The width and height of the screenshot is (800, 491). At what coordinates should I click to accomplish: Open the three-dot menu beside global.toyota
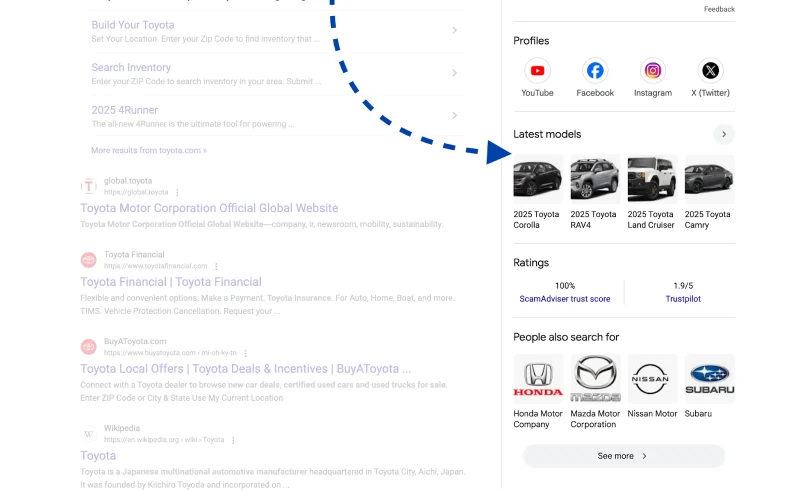(177, 192)
